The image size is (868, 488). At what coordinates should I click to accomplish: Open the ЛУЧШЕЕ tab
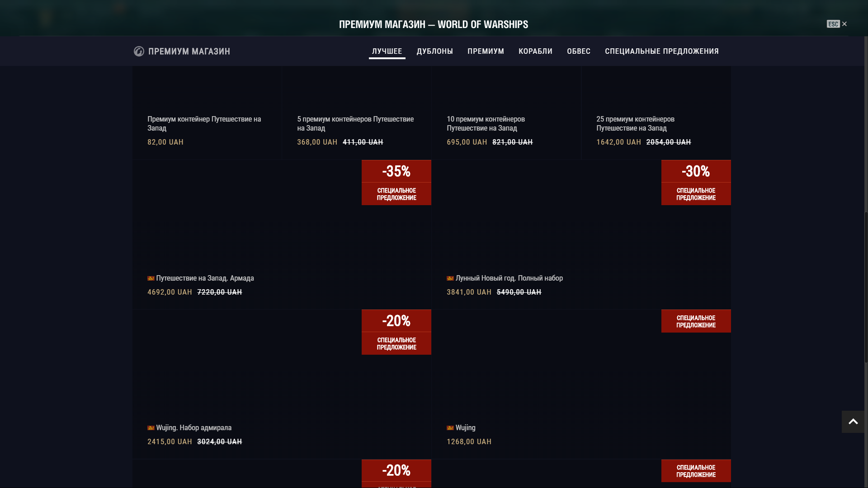[387, 51]
